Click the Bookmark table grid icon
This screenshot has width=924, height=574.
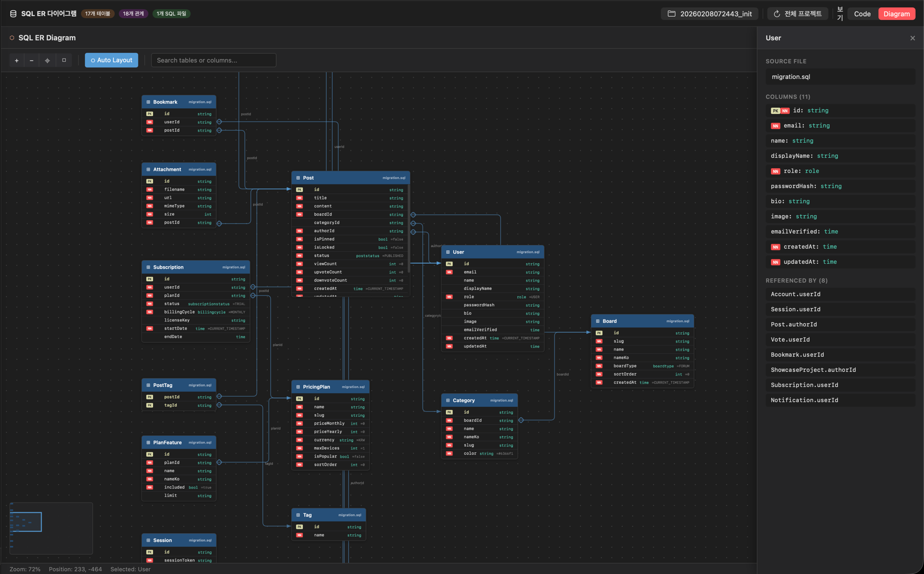tap(148, 102)
